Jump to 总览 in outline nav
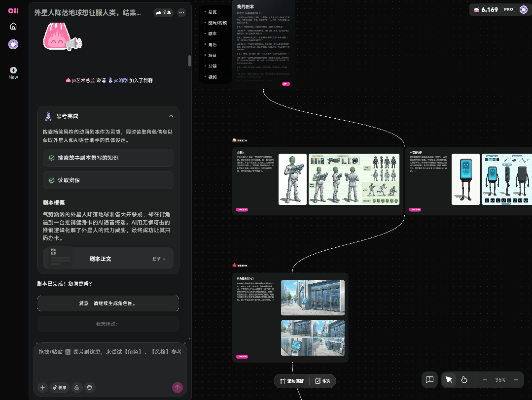This screenshot has width=532, height=400. pos(213,12)
